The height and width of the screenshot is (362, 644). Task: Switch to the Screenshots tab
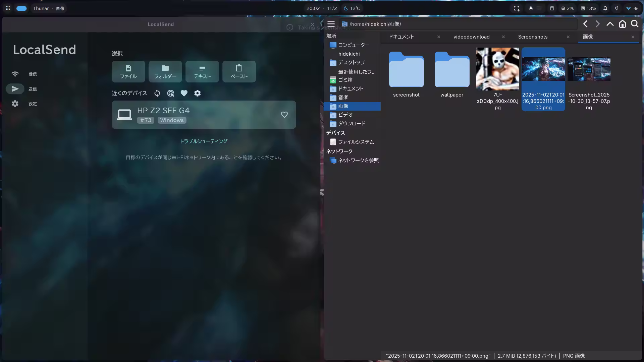click(533, 37)
